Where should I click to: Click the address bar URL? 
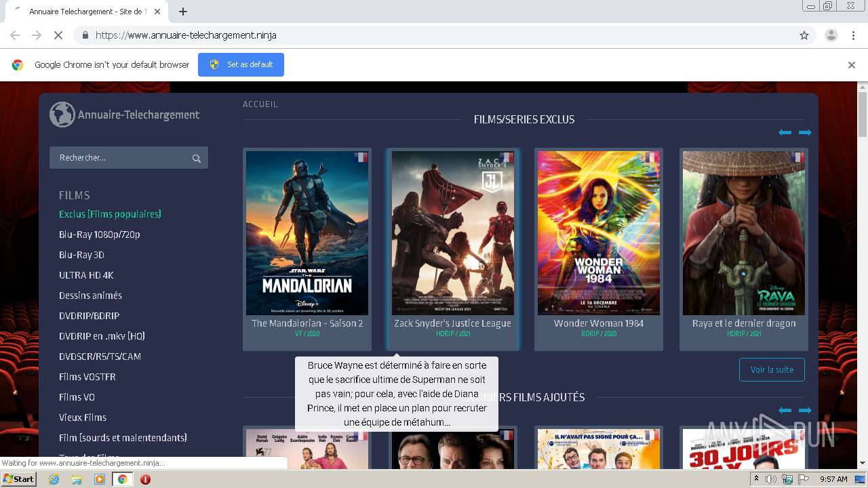[x=186, y=35]
